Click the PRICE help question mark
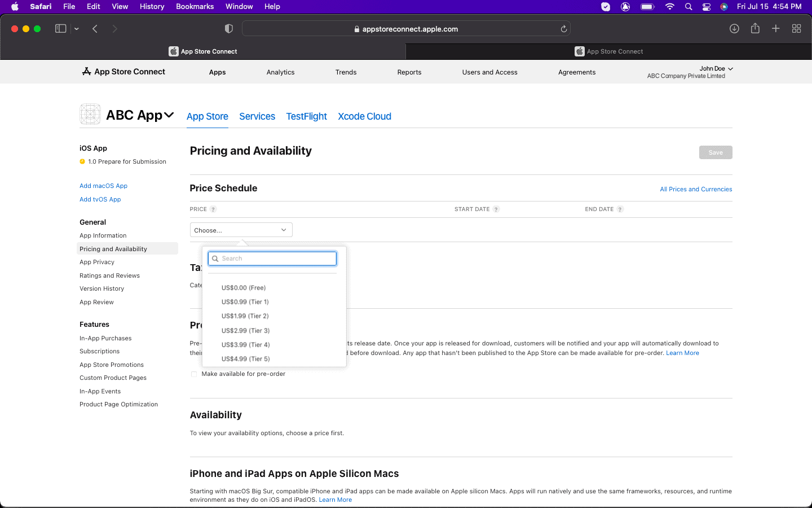This screenshot has width=812, height=508. [x=213, y=209]
